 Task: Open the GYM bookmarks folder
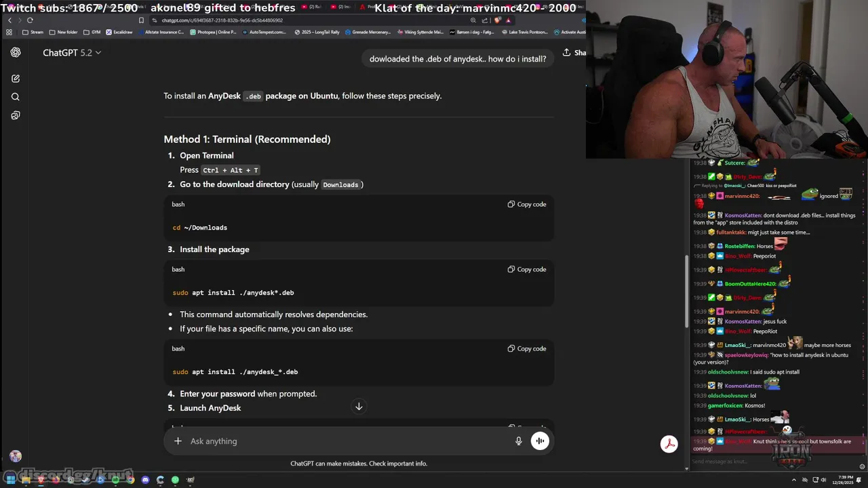[92, 32]
